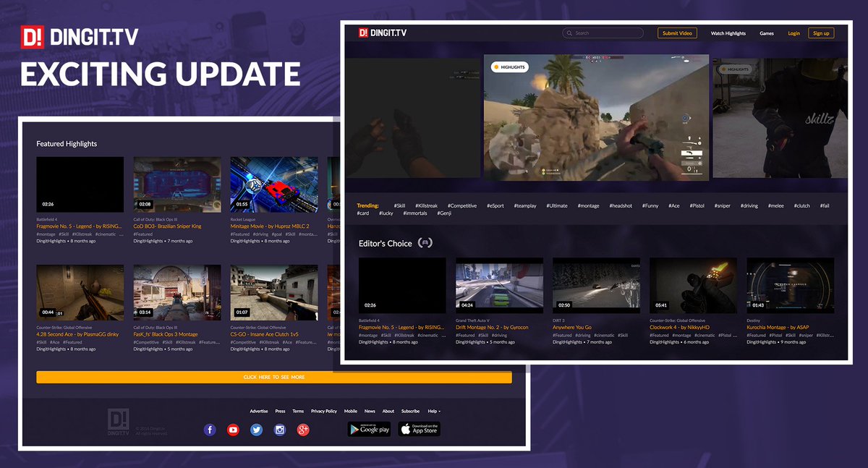Open the CoD BO3 Brazilian Sniper King thumbnail
Viewport: 868px width, 468px height.
177,184
